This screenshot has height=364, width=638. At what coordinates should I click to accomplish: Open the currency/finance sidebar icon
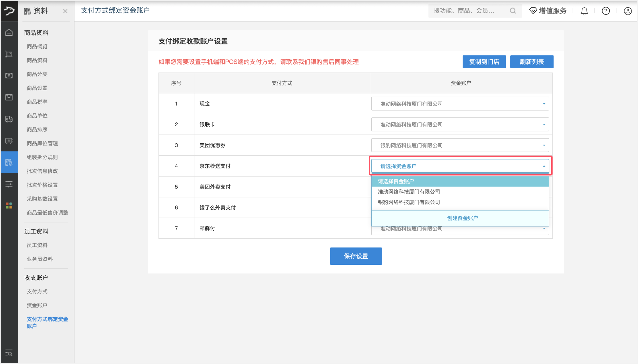[x=9, y=75]
